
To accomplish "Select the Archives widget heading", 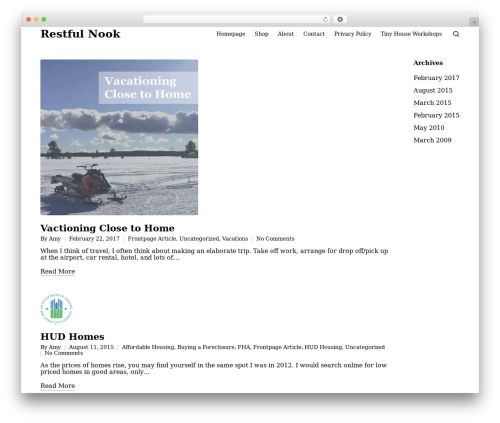I will click(428, 63).
